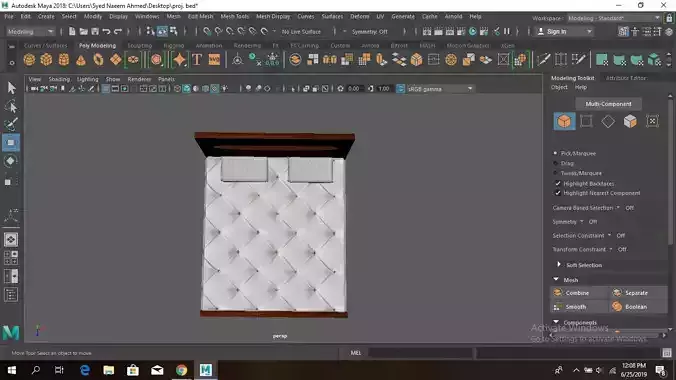The width and height of the screenshot is (676, 380).
Task: Open the Modeling menu set dropdown
Action: coord(31,31)
